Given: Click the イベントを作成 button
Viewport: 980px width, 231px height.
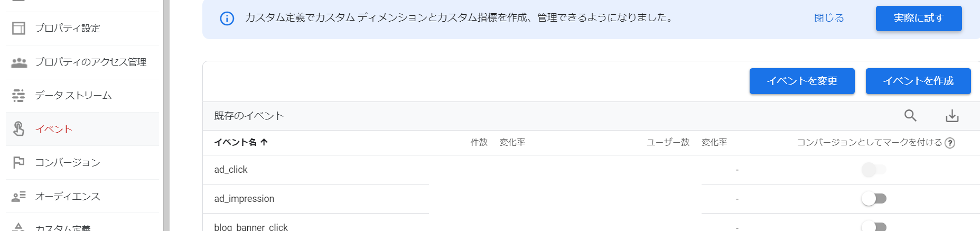Looking at the screenshot, I should pyautogui.click(x=918, y=81).
